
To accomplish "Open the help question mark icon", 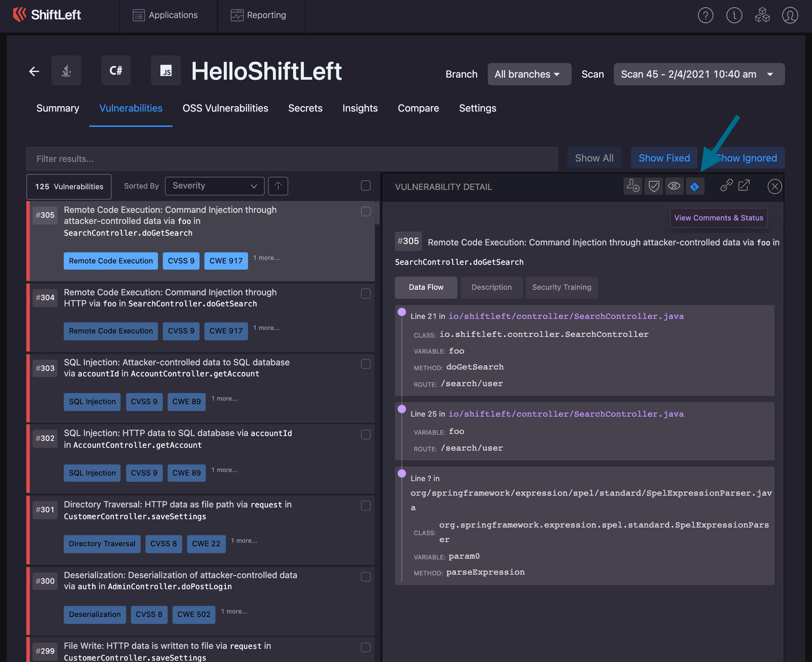I will click(x=705, y=15).
